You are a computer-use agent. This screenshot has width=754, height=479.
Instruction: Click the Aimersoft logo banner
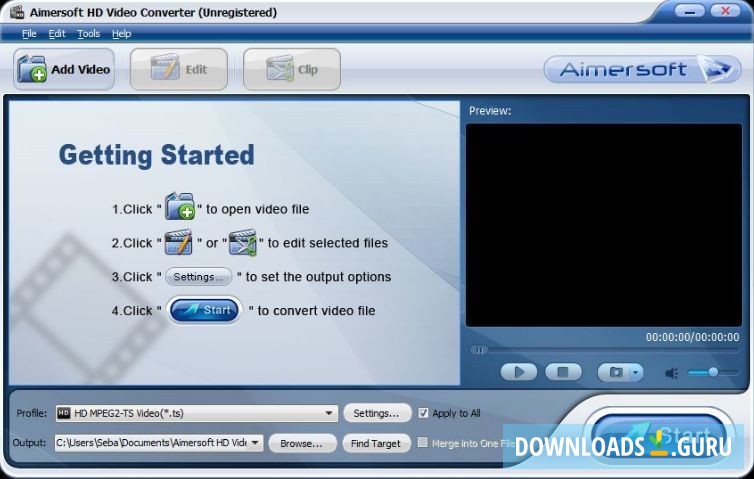coord(642,69)
